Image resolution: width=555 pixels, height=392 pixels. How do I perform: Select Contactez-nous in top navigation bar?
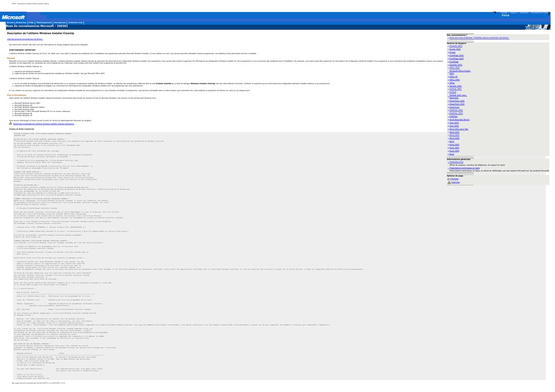[x=75, y=23]
